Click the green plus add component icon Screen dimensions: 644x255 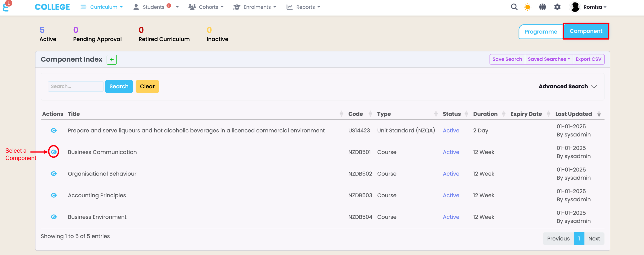pyautogui.click(x=111, y=60)
